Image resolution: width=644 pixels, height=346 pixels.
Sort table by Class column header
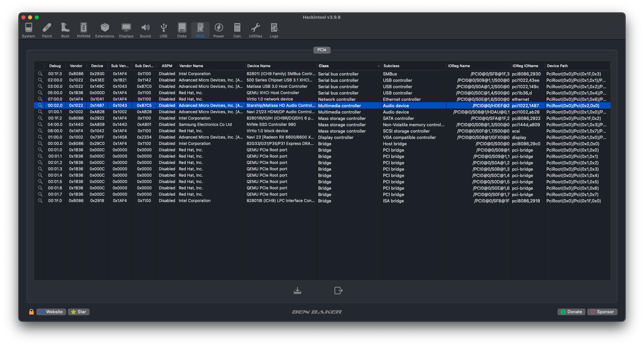point(348,66)
